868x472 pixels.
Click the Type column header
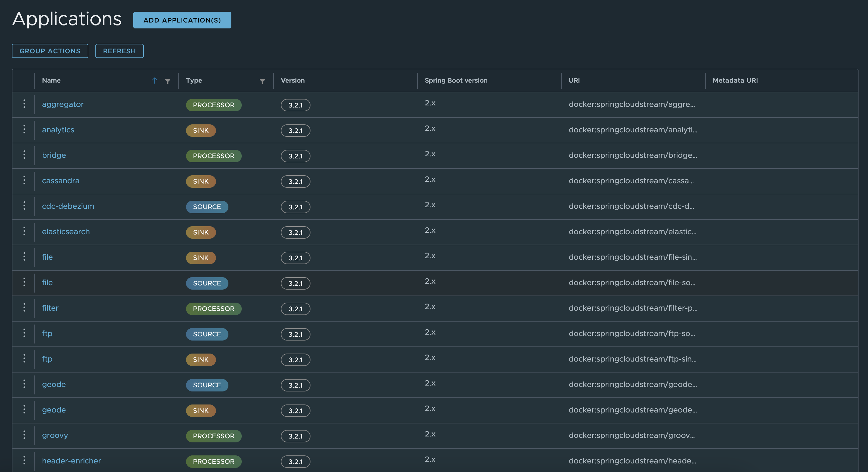[194, 81]
